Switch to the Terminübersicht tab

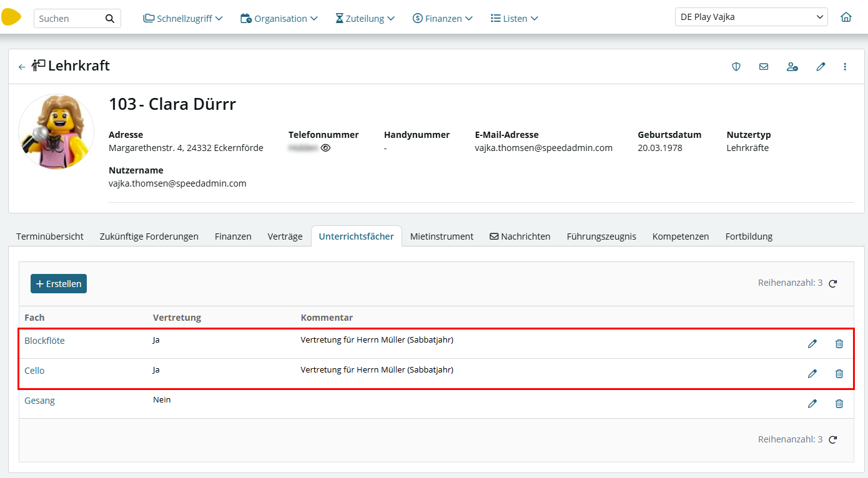[50, 237]
